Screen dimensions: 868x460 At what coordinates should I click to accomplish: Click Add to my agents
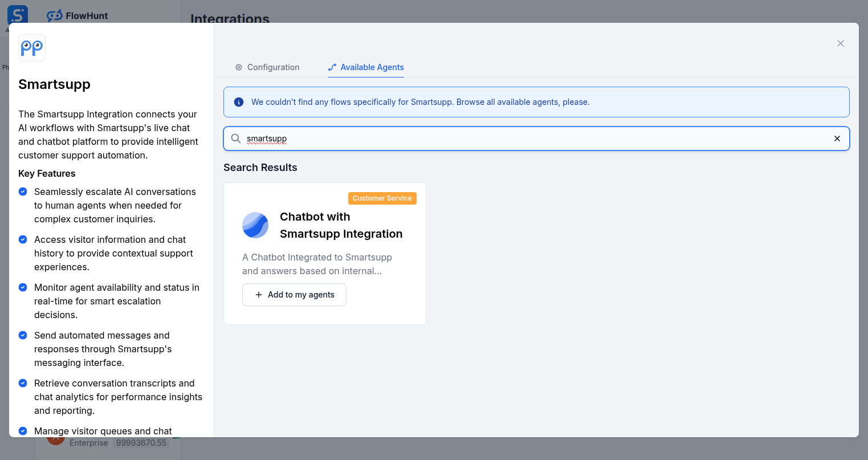click(x=294, y=295)
